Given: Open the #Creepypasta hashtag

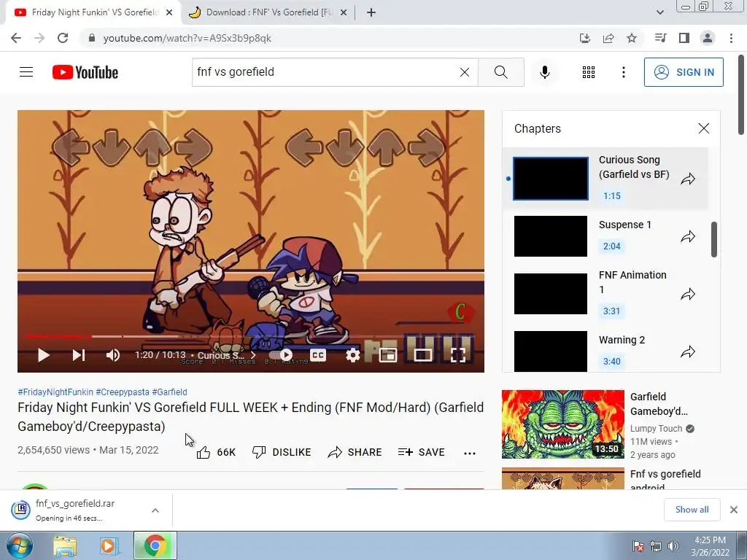Looking at the screenshot, I should 123,392.
